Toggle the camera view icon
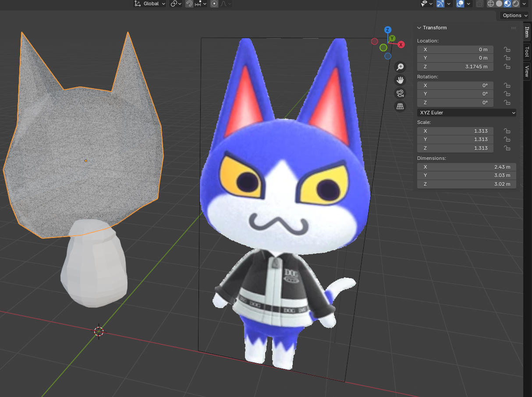Image resolution: width=532 pixels, height=397 pixels. 400,93
